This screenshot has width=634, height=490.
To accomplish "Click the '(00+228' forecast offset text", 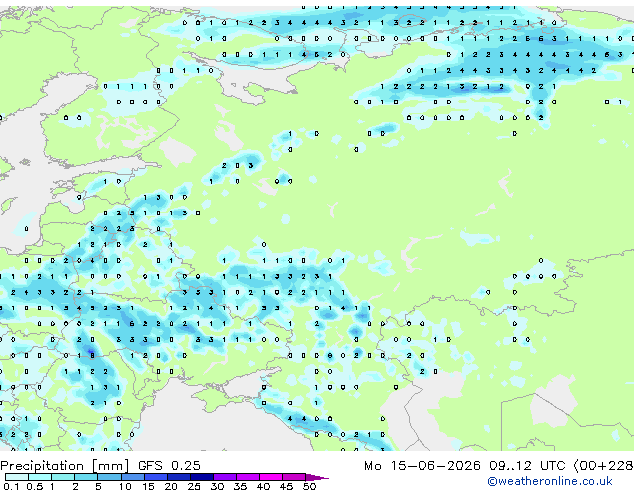I will 603,466.
